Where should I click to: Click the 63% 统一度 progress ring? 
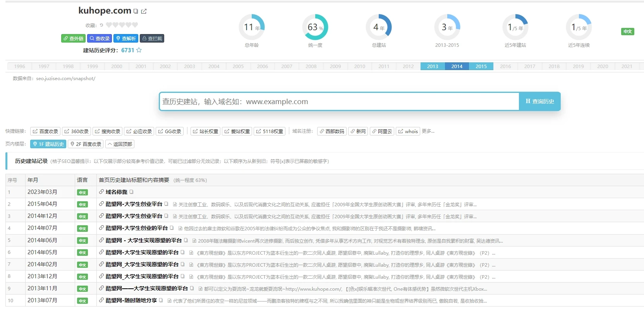pyautogui.click(x=315, y=27)
